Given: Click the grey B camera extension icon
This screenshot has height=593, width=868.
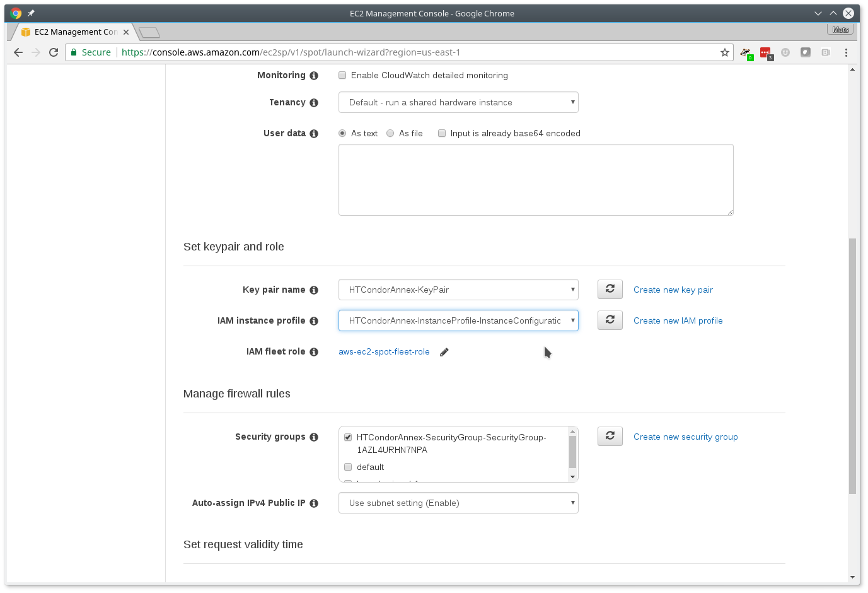Looking at the screenshot, I should pos(826,52).
